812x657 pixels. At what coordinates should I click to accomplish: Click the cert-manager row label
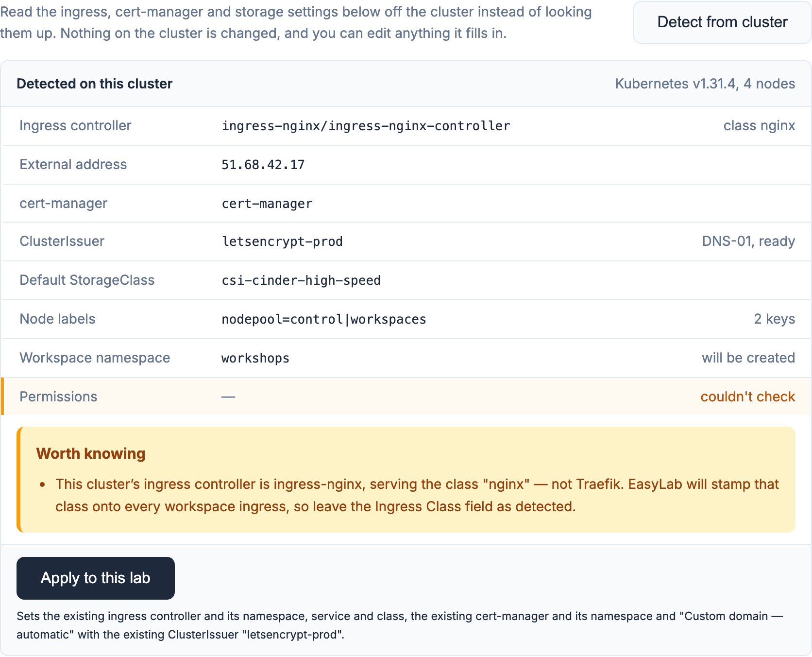63,203
